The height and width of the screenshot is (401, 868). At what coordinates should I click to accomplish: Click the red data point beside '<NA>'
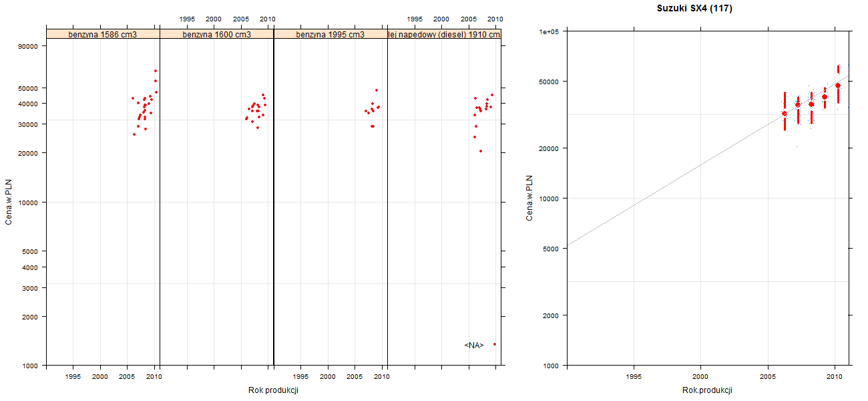(495, 344)
